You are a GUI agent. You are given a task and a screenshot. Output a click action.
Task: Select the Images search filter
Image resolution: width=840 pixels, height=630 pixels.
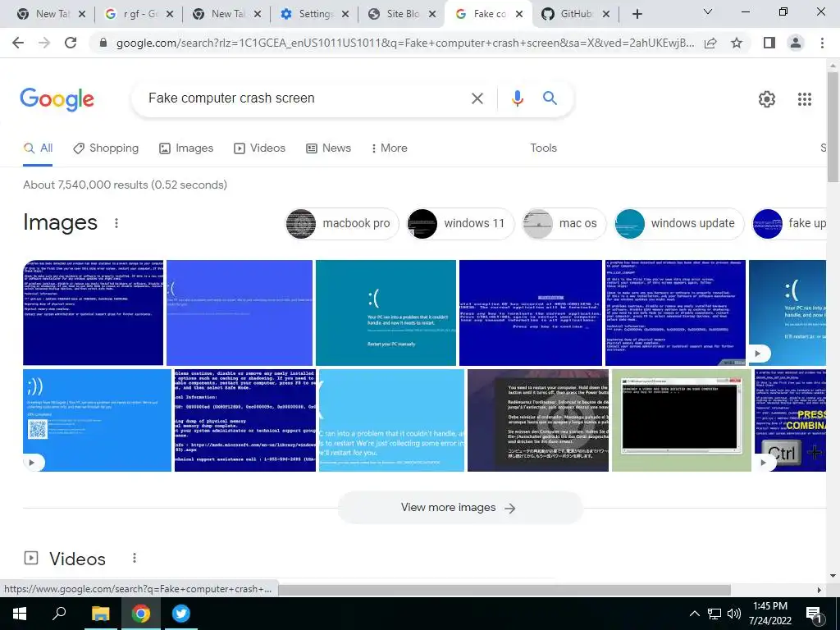(186, 148)
